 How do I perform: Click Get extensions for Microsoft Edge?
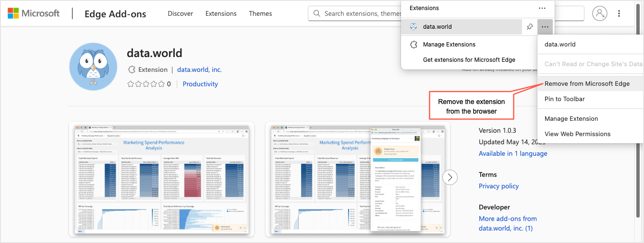click(x=469, y=60)
